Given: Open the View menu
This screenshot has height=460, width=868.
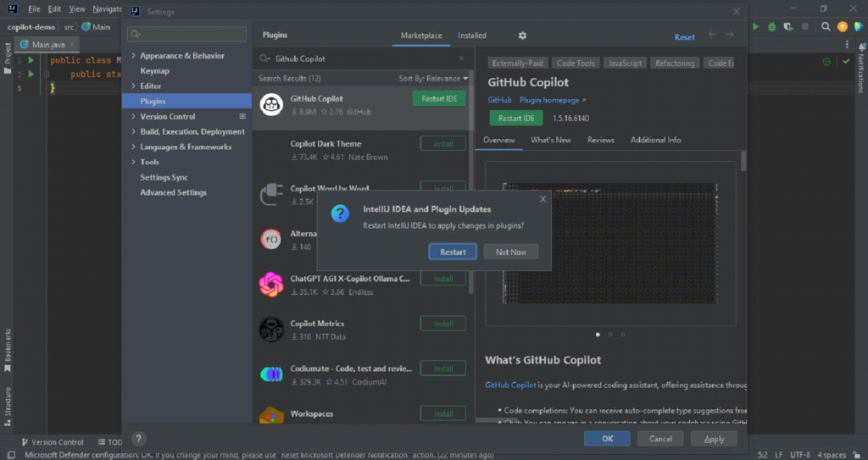Looking at the screenshot, I should tap(77, 8).
